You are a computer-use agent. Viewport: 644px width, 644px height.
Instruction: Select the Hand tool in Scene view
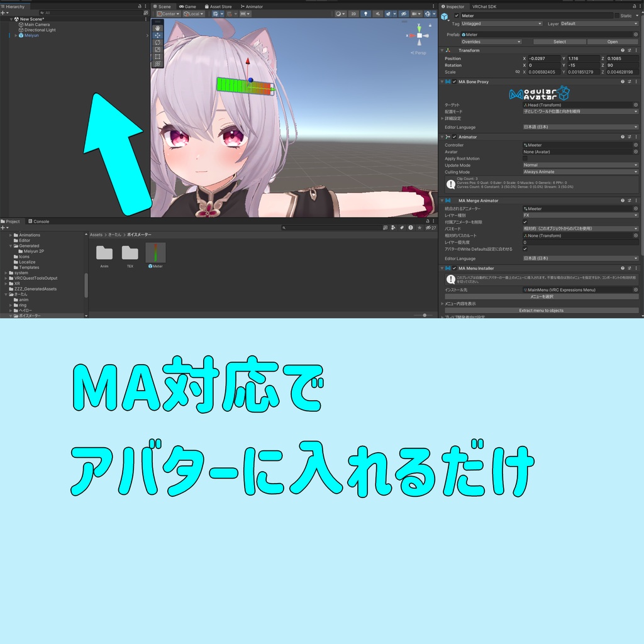coord(157,28)
